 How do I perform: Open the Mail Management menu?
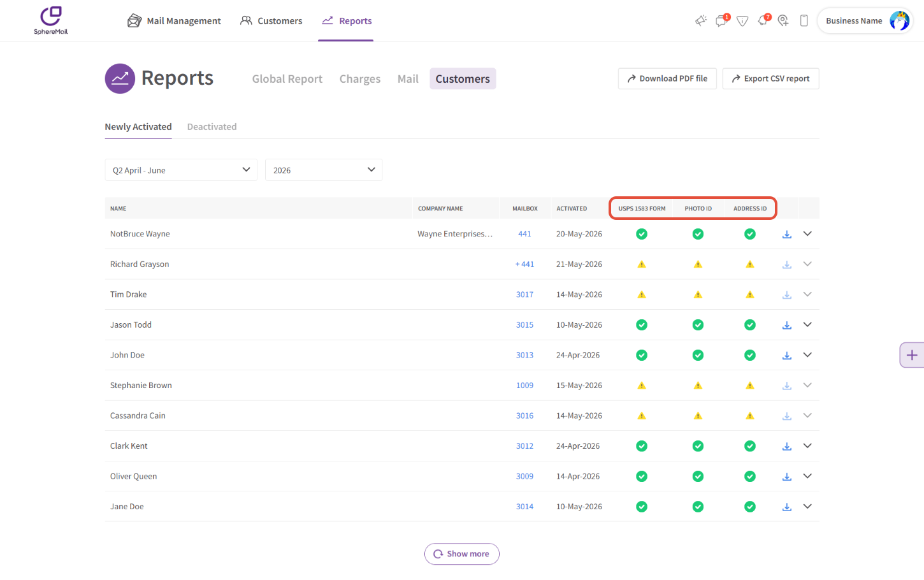coord(174,21)
